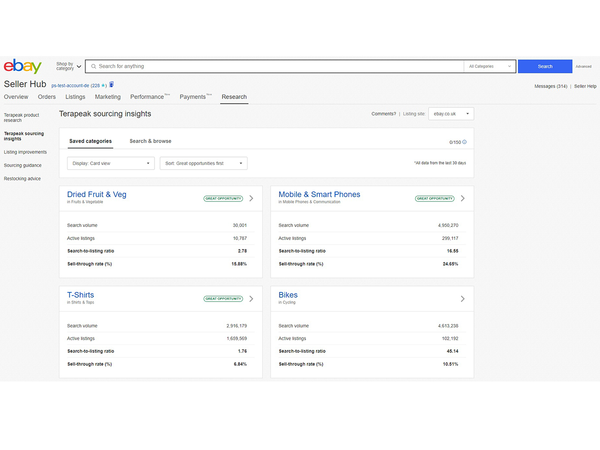
Task: Click the Search for anything input field
Action: click(x=274, y=66)
